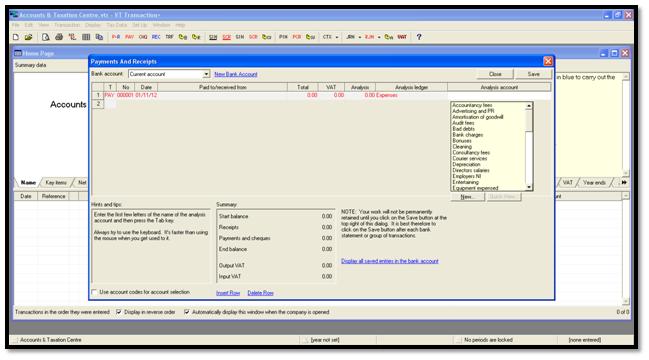
Task: Click the P+R toolbar button
Action: click(x=116, y=37)
